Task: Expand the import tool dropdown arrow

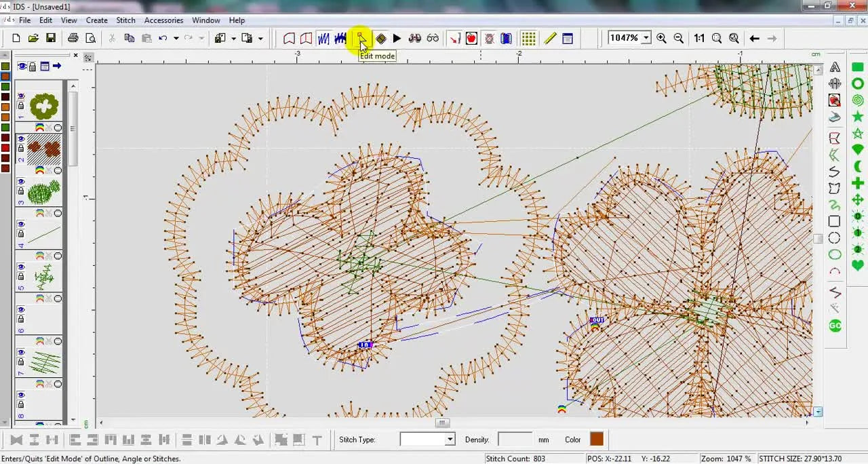Action: [233, 39]
